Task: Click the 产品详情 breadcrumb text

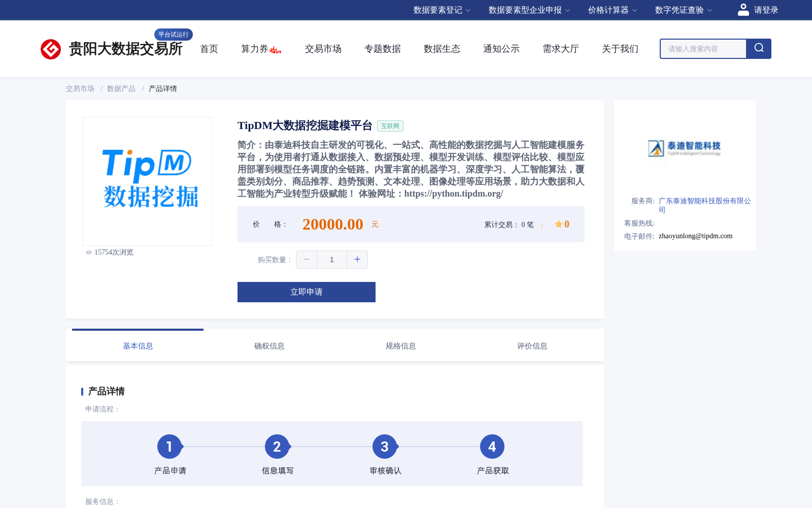Action: tap(163, 88)
